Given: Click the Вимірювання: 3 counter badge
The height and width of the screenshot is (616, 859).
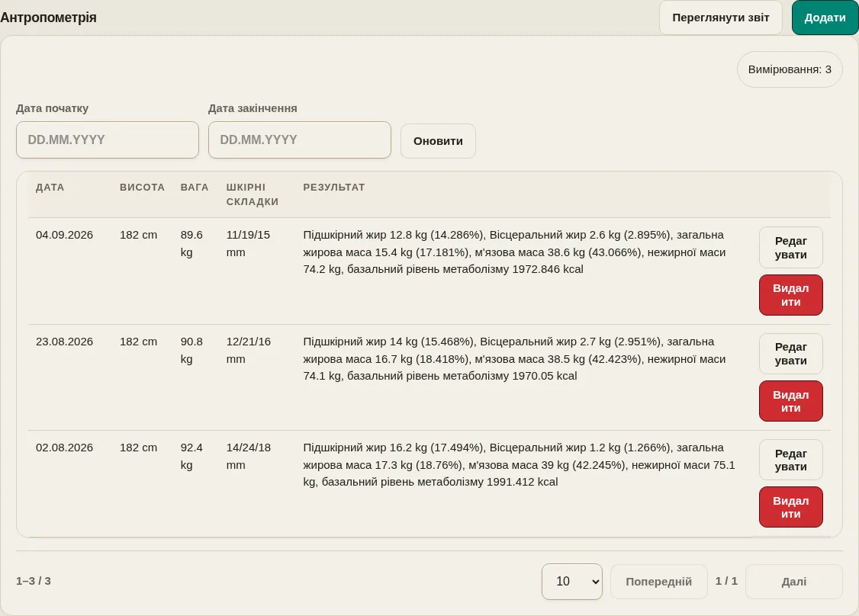Looking at the screenshot, I should point(790,69).
